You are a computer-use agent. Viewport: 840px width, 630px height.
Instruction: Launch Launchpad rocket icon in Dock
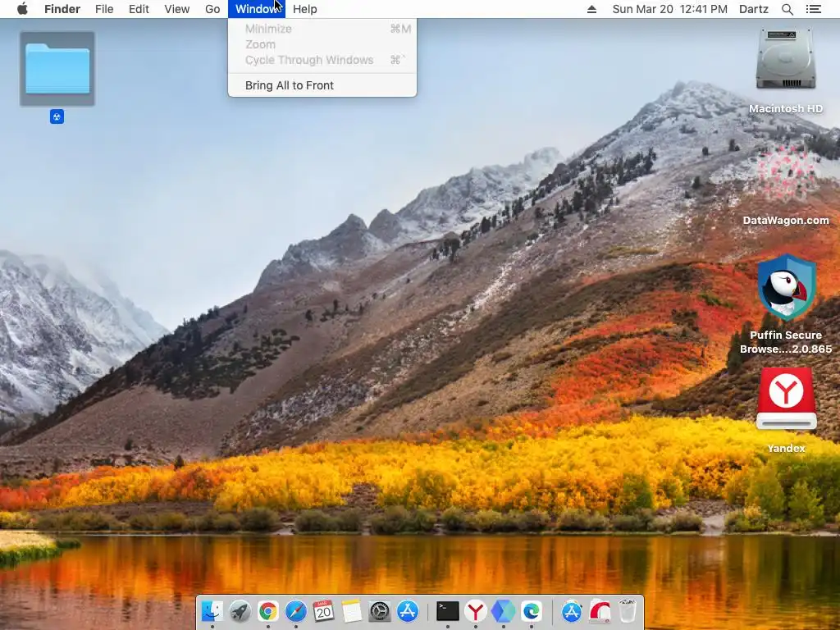240,610
